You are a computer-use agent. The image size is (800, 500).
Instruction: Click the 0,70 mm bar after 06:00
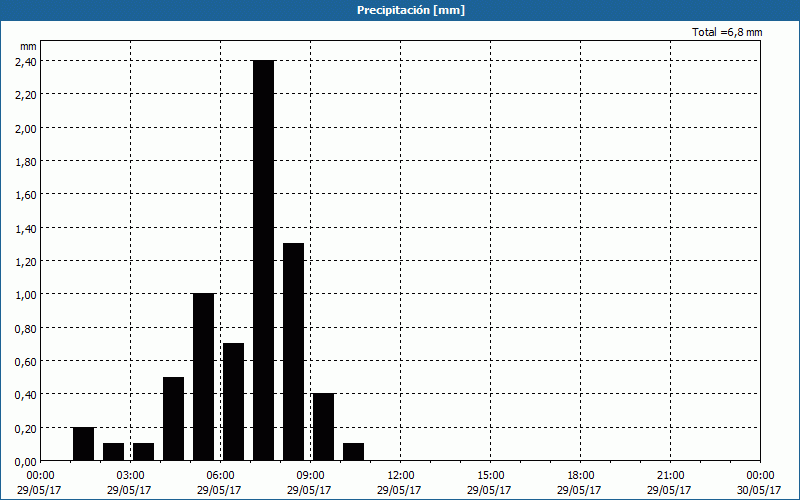[x=234, y=402]
